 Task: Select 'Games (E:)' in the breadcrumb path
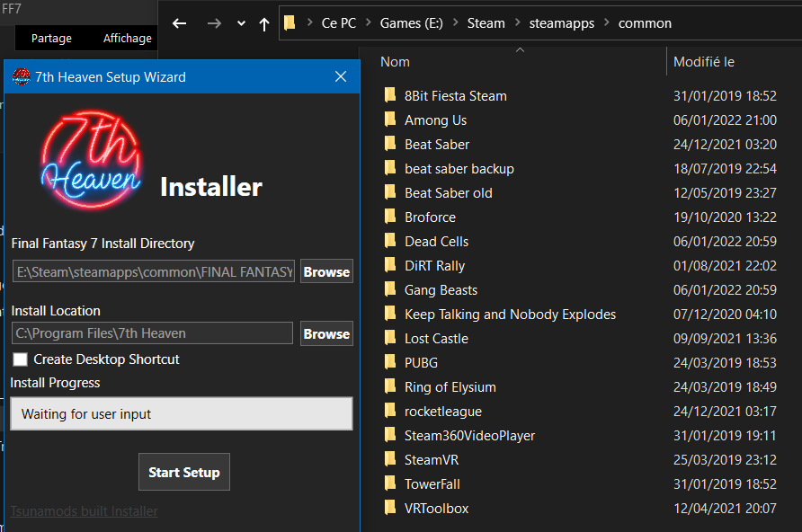411,23
